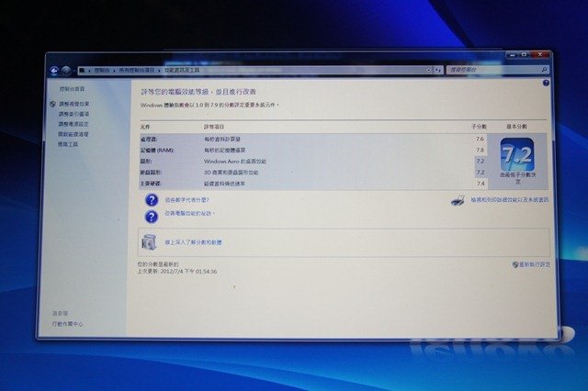Screen dimensions: 588x391
Task: Click the 基本分數 column header
Action: coord(516,127)
